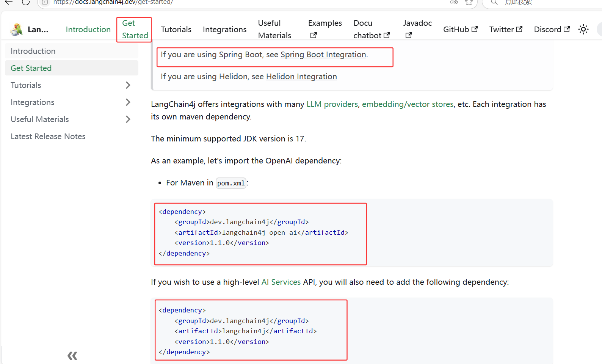
Task: Open the Javadoc external link
Action: (x=417, y=29)
